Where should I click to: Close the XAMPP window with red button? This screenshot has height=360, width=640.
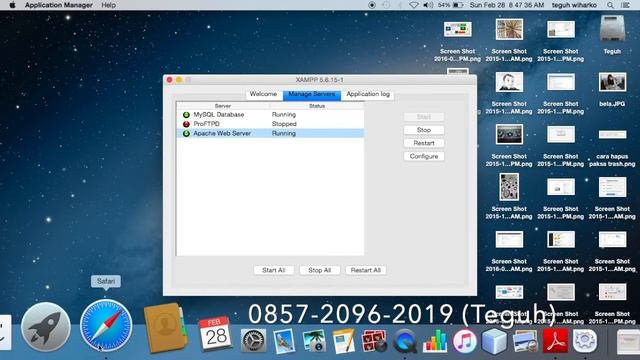coord(169,80)
